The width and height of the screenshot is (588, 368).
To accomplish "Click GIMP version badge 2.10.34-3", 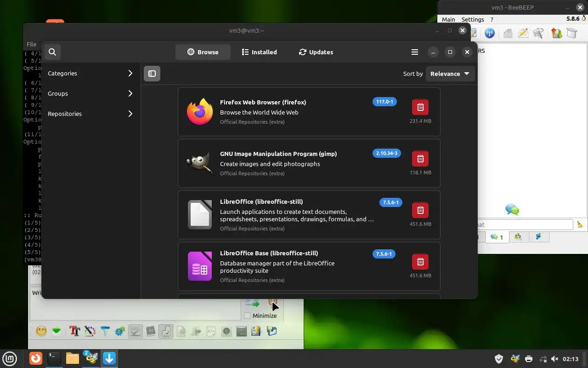I will point(387,153).
